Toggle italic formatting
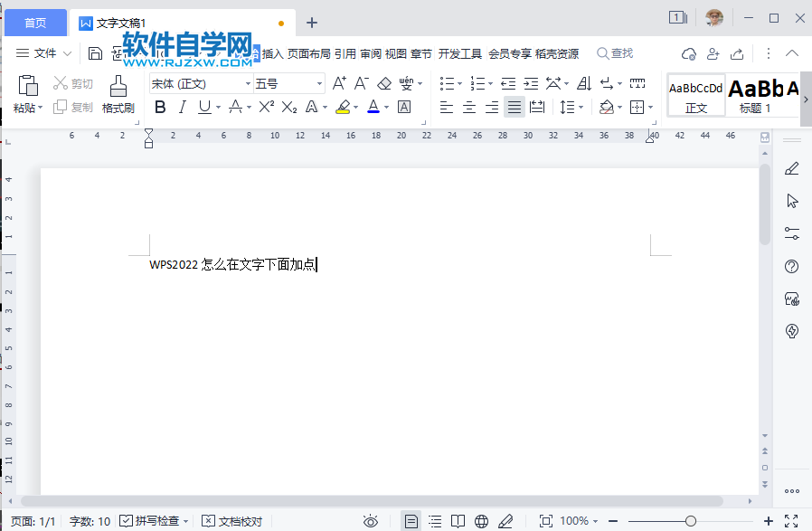Viewport: 812px width, 531px height. (x=184, y=107)
